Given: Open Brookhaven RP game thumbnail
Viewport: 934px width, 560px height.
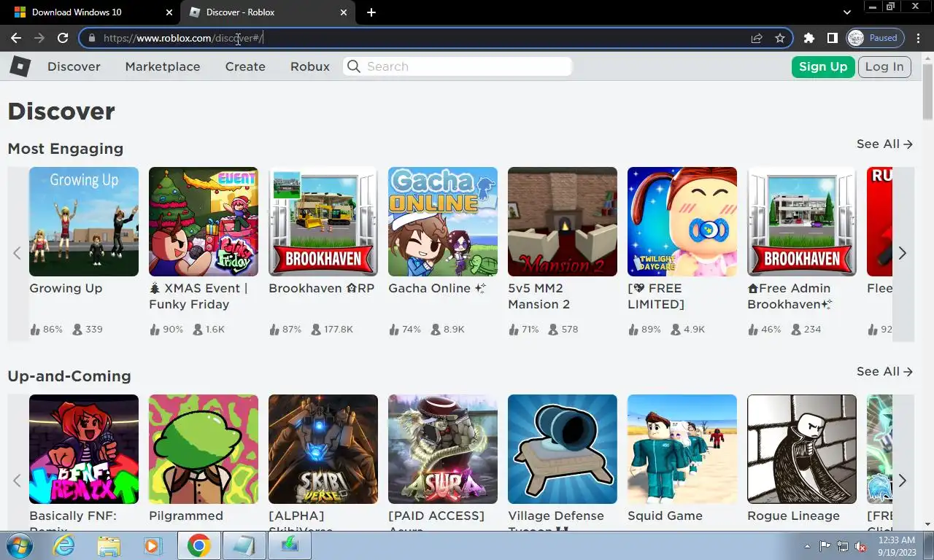Looking at the screenshot, I should tap(323, 222).
